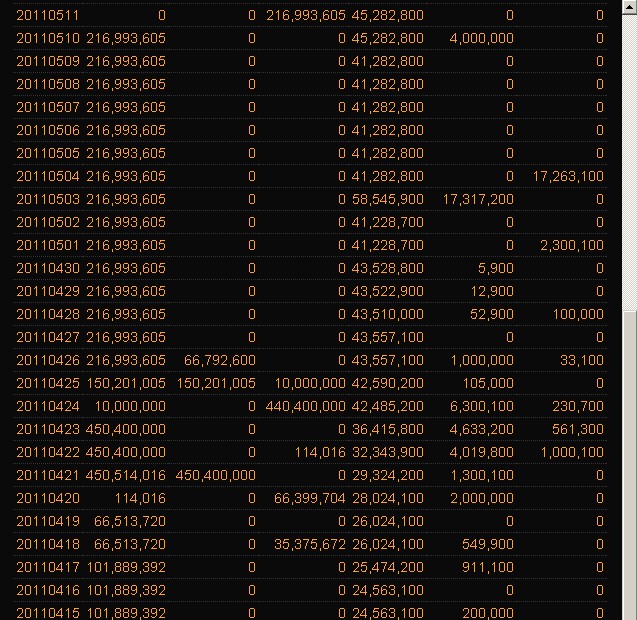The width and height of the screenshot is (637, 620).
Task: Click the 17,263,100 value cell
Action: (568, 176)
